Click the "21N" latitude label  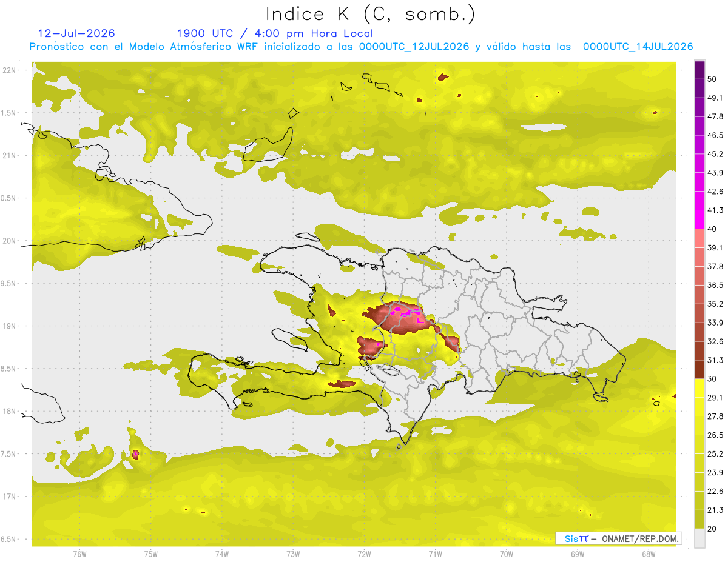[x=10, y=155]
